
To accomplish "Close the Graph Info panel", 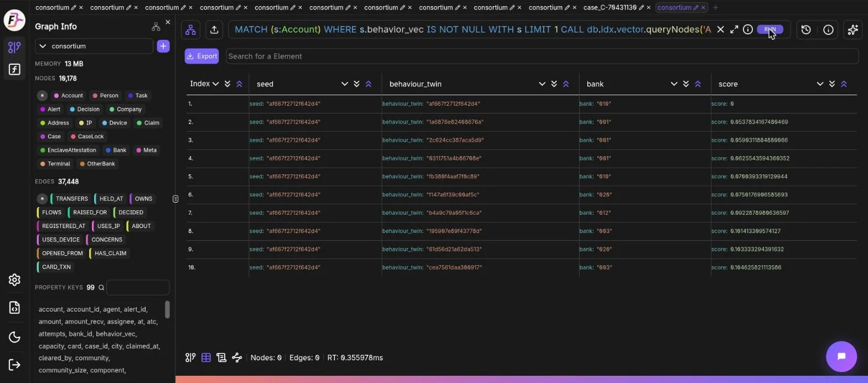I will point(168,23).
